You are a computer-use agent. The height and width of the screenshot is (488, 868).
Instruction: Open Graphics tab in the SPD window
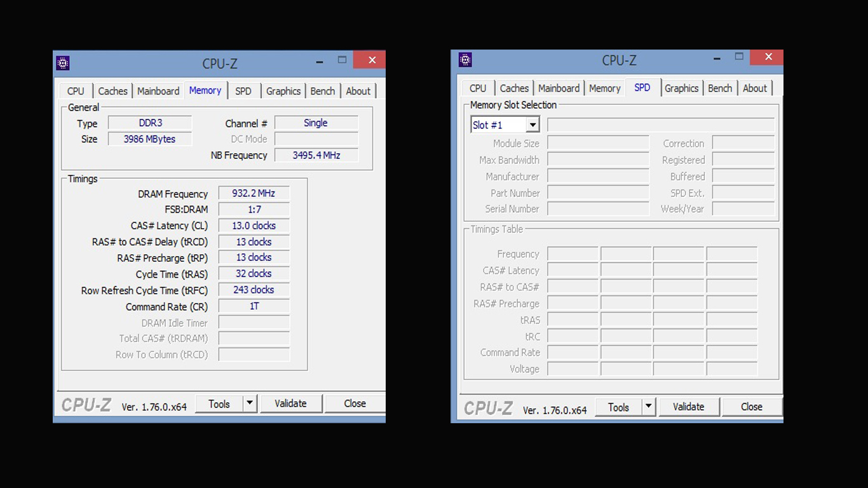(x=682, y=88)
